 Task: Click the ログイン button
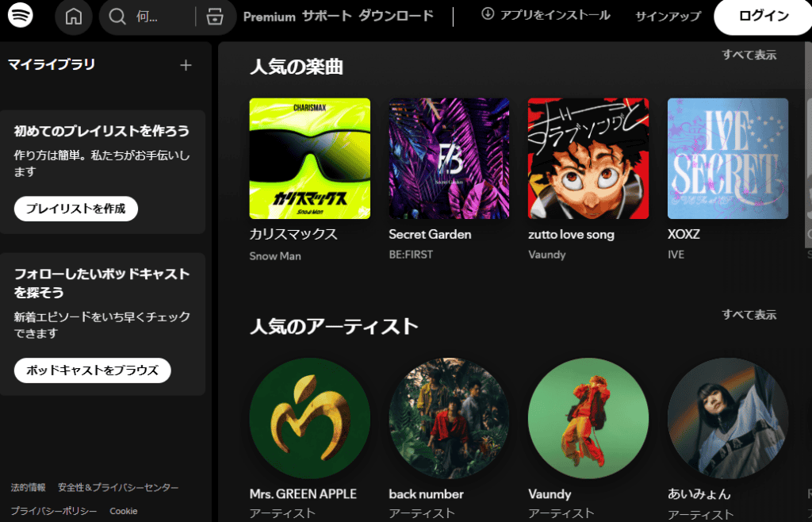pos(763,17)
